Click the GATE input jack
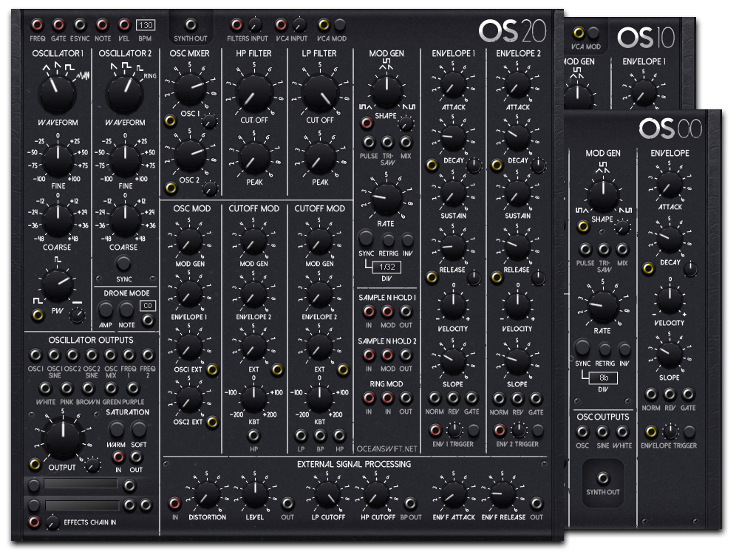 click(58, 24)
